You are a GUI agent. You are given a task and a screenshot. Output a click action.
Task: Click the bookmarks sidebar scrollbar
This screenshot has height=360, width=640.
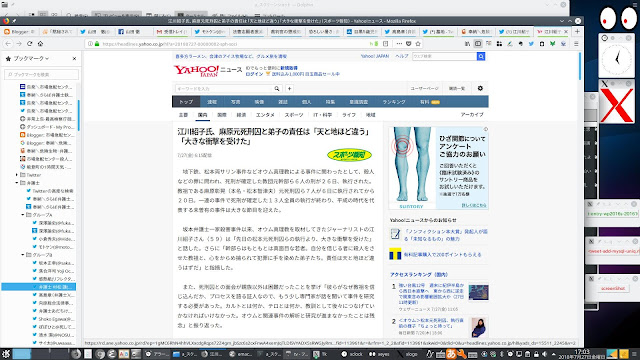[78, 116]
